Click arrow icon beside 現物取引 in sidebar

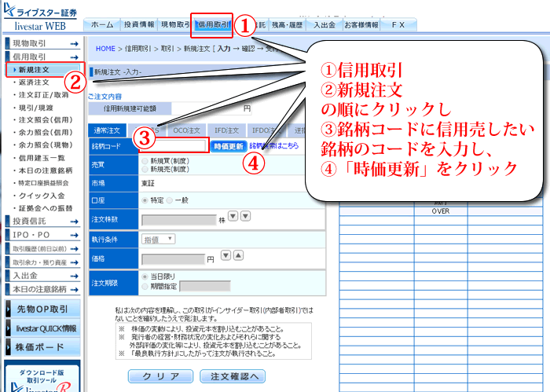75,44
